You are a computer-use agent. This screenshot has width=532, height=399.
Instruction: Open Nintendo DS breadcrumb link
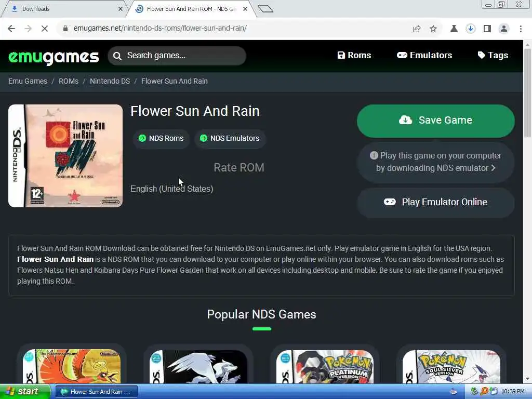(110, 81)
